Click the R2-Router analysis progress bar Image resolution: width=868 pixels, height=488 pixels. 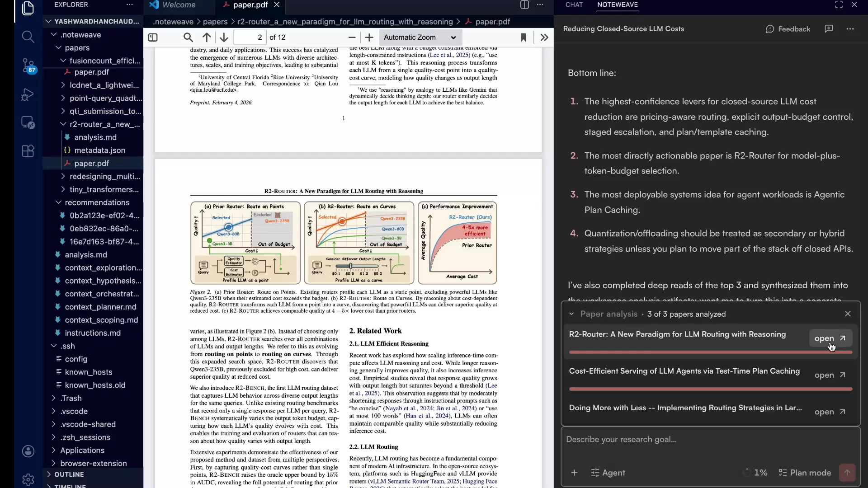[711, 352]
